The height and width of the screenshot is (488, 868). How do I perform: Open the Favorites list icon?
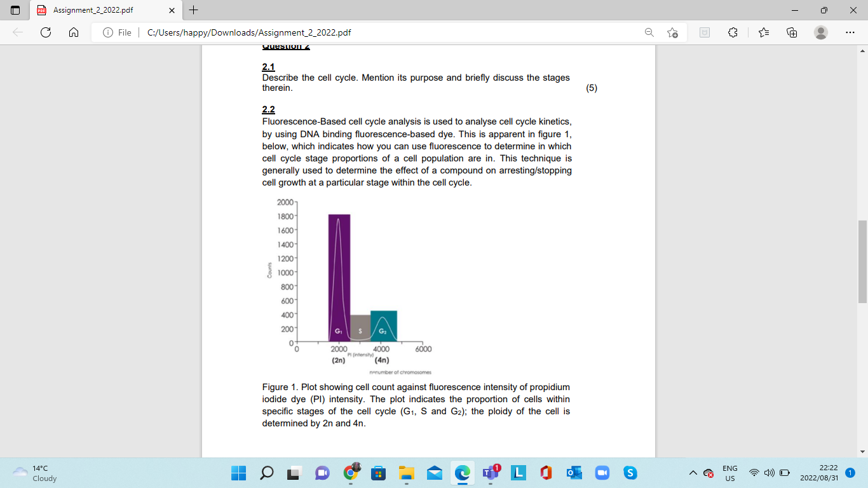click(763, 32)
